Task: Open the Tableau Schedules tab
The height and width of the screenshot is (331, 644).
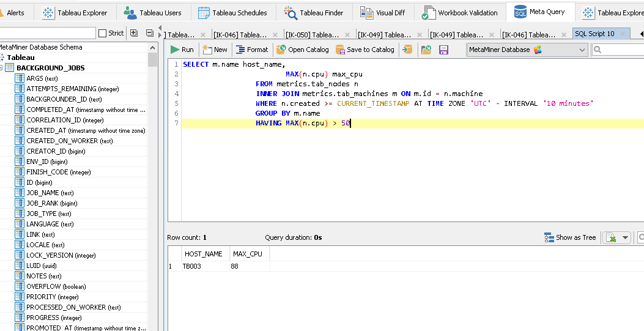Action: coord(233,13)
